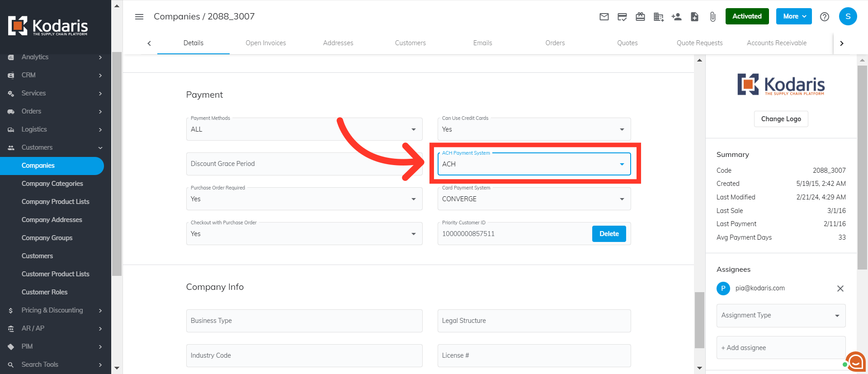Switch to the Open Invoices tab

point(266,43)
